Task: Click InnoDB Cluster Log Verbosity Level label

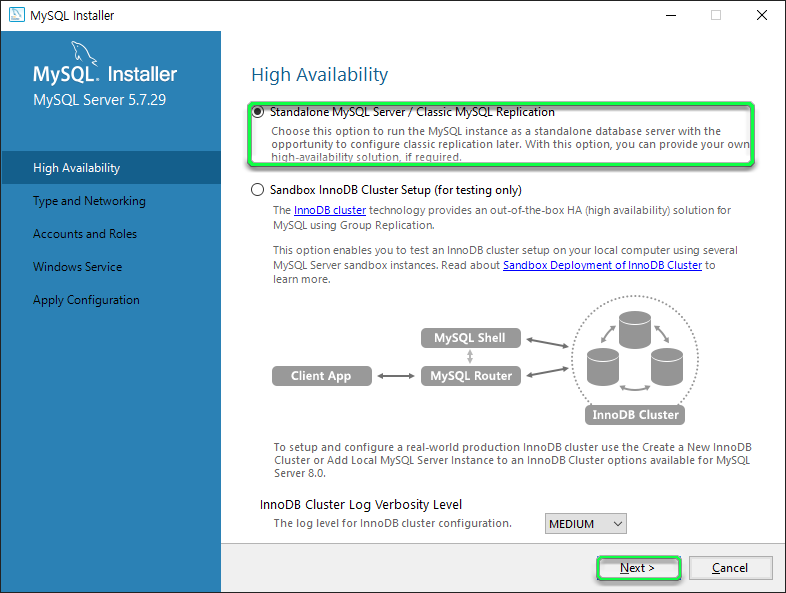Action: (x=361, y=505)
